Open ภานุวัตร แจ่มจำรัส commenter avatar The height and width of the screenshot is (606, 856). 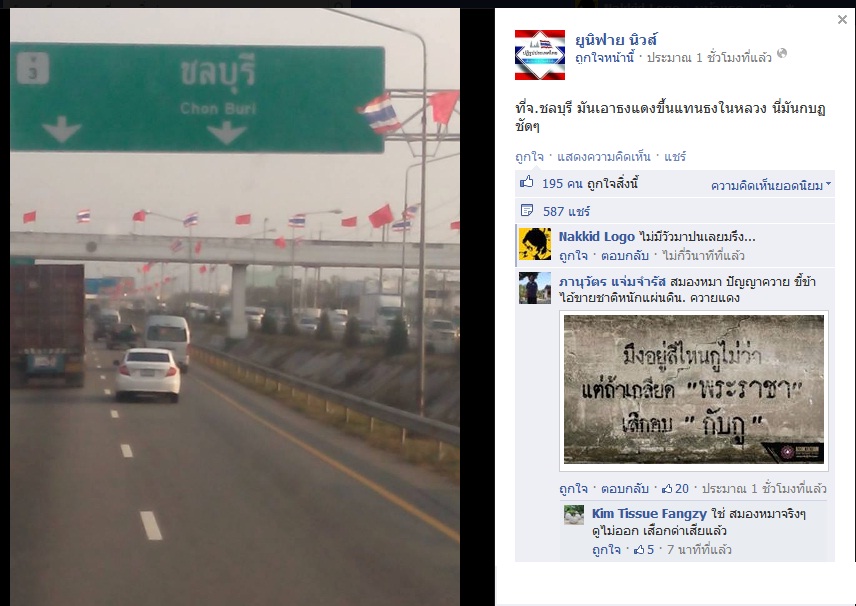534,288
